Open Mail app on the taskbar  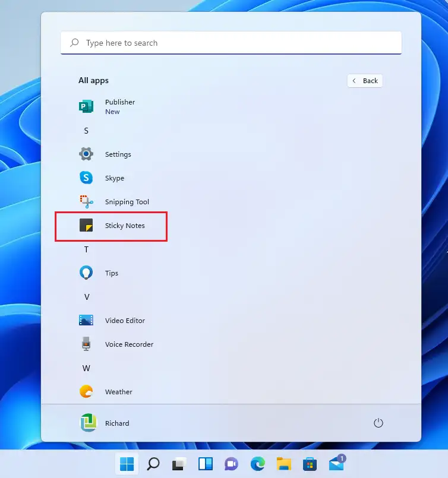[337, 463]
